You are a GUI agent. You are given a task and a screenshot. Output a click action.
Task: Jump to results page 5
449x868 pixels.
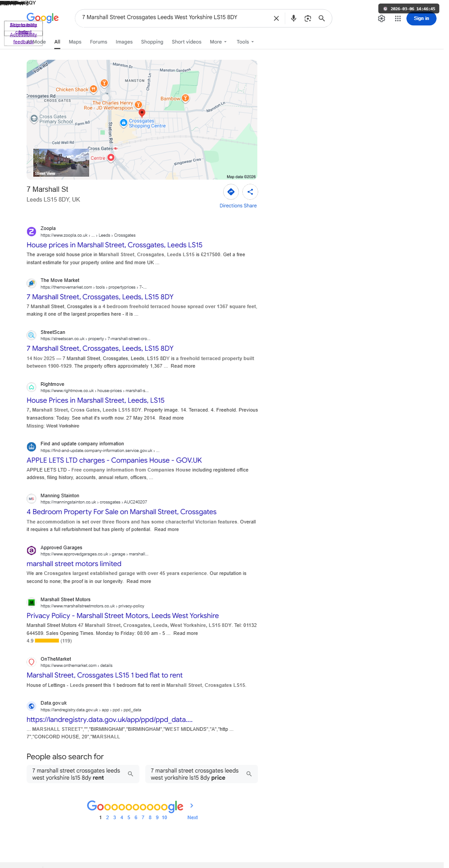click(x=129, y=817)
